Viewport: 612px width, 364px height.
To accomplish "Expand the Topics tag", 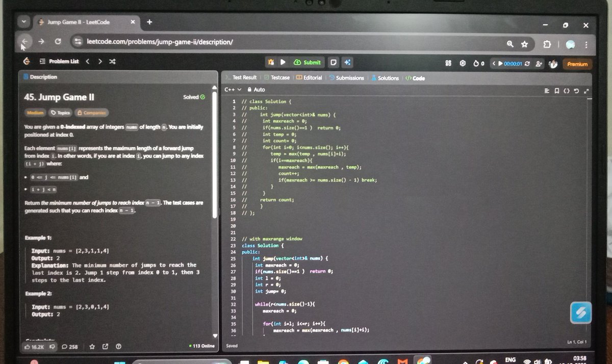I will pyautogui.click(x=60, y=112).
